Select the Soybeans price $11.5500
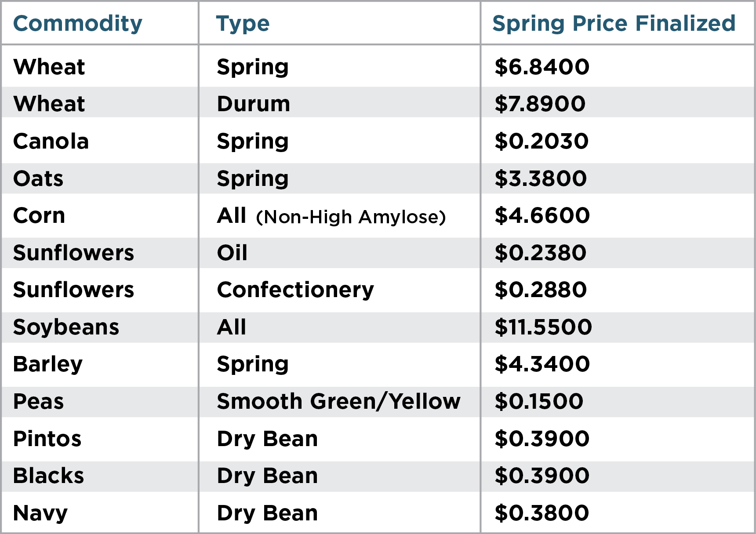756x534 pixels. [543, 327]
